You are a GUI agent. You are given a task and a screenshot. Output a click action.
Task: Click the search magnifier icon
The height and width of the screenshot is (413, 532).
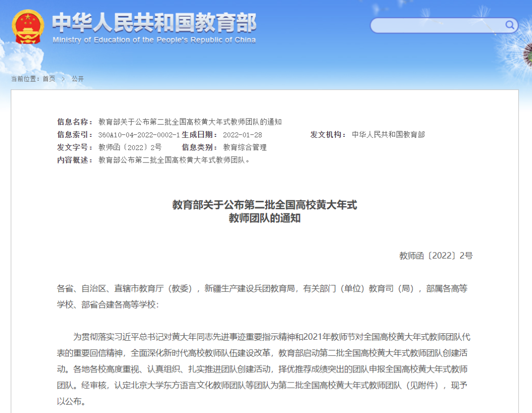click(509, 25)
